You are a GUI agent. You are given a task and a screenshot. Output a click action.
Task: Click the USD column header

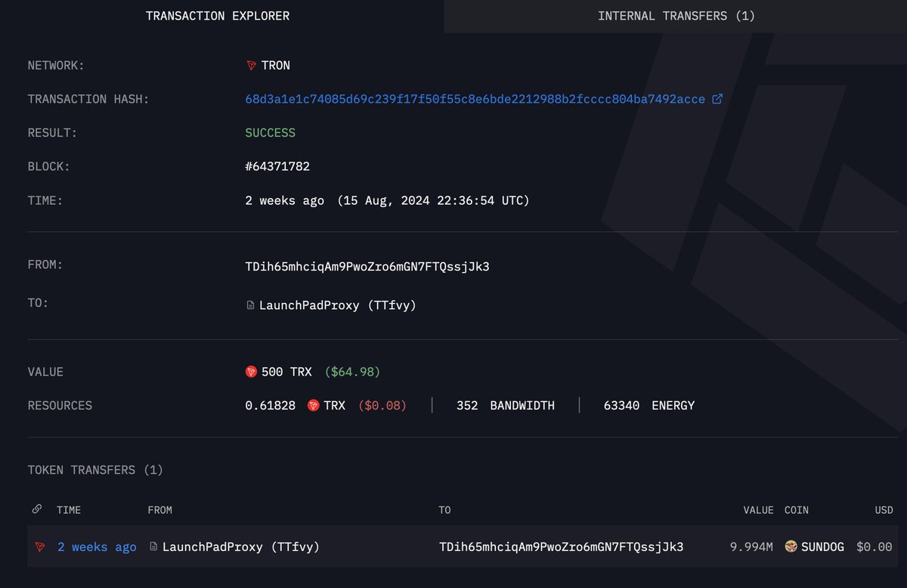pyautogui.click(x=884, y=510)
